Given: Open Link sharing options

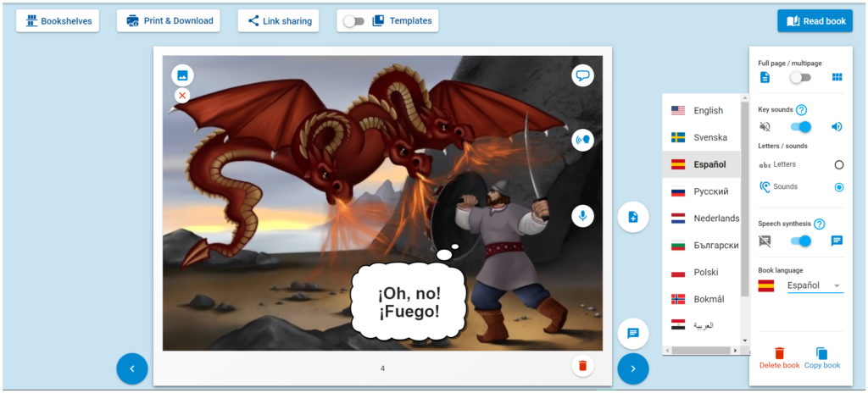Looking at the screenshot, I should coord(278,21).
